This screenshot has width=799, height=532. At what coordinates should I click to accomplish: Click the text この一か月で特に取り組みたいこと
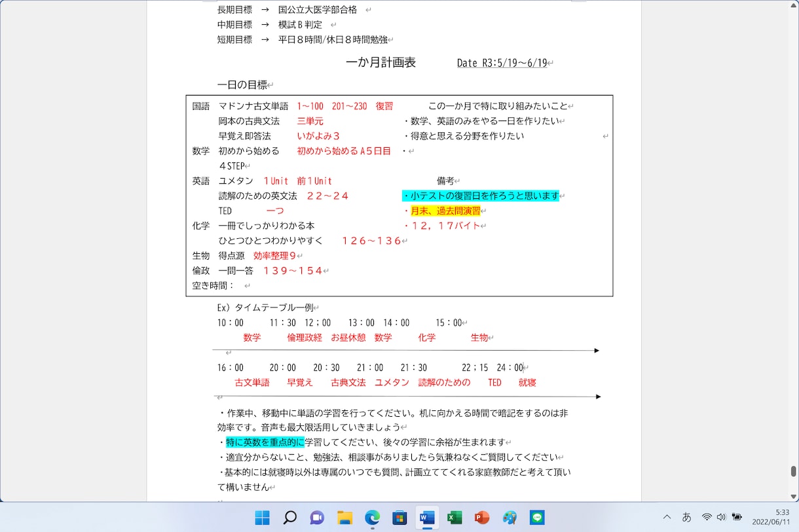point(498,106)
